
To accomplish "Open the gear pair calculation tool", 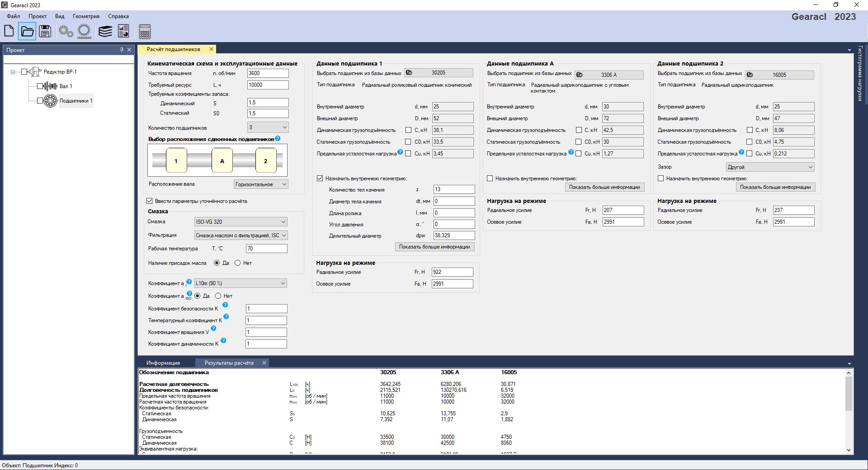I will click(66, 31).
